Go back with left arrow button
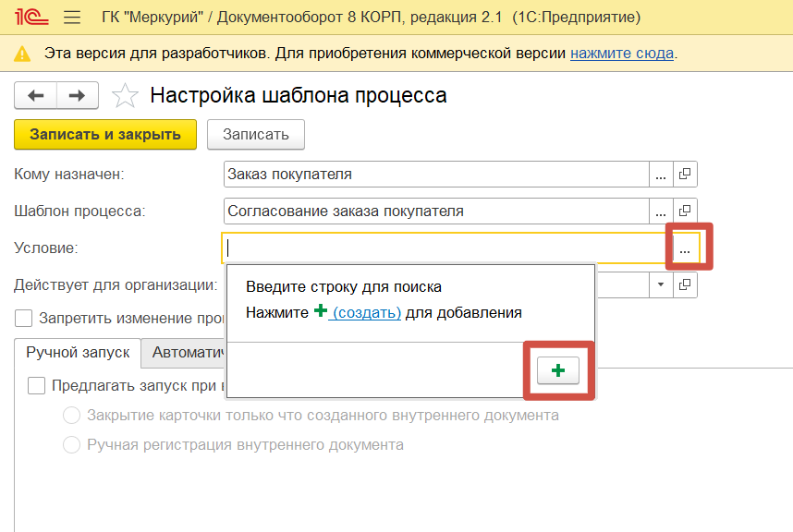Screen dimensions: 793x532 point(36,95)
